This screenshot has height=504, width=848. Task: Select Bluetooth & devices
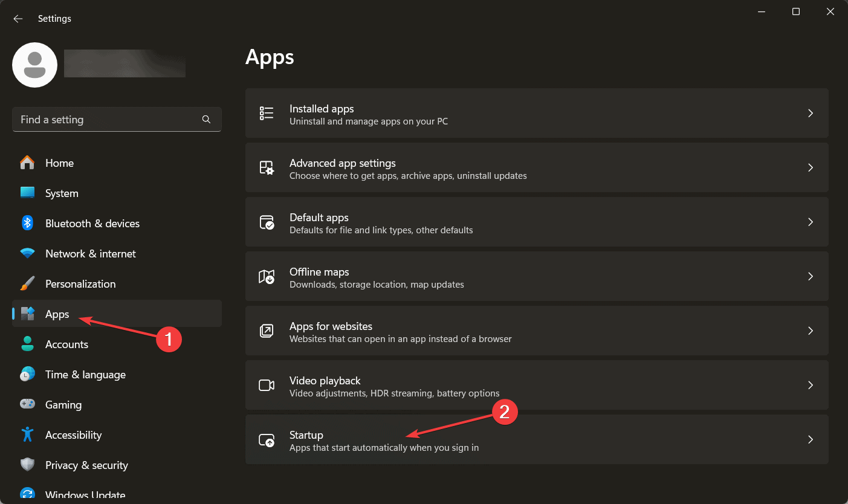pyautogui.click(x=117, y=224)
